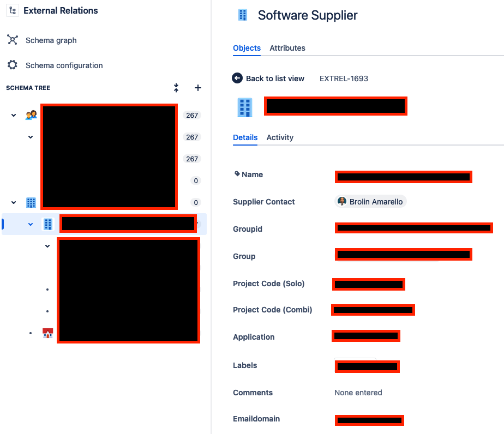This screenshot has height=434, width=504.
Task: Click the red house object type icon
Action: point(47,333)
